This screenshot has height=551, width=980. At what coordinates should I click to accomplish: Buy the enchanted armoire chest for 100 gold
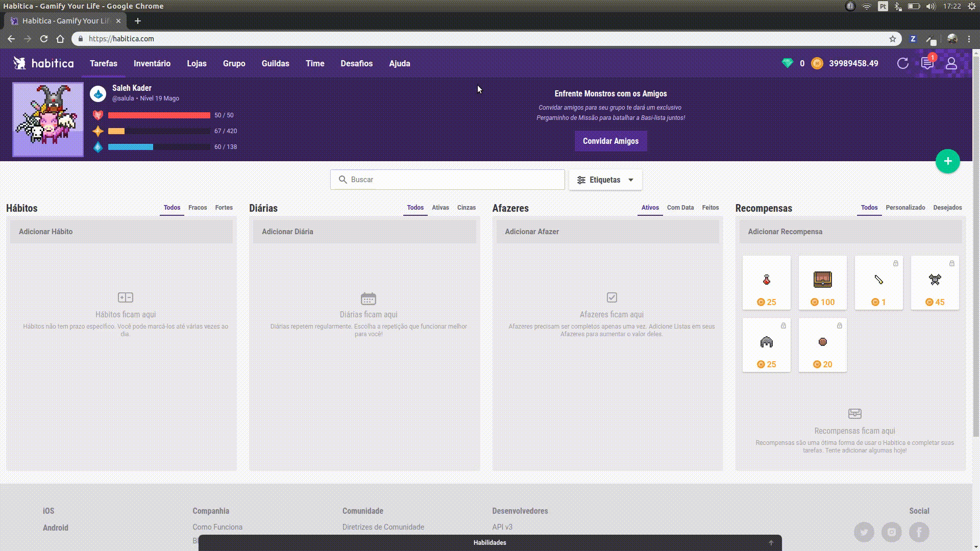(822, 283)
